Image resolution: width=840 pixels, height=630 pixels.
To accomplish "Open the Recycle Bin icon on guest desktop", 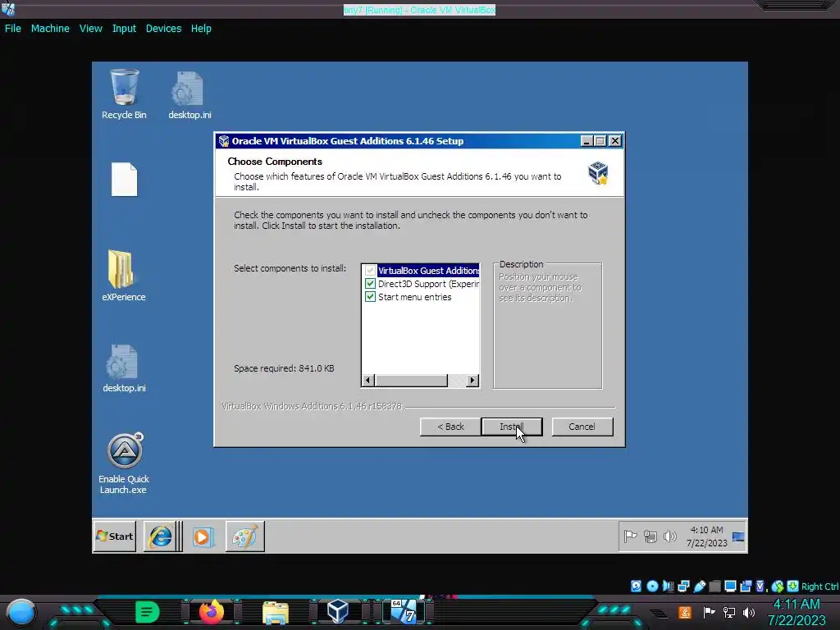I will [x=125, y=94].
